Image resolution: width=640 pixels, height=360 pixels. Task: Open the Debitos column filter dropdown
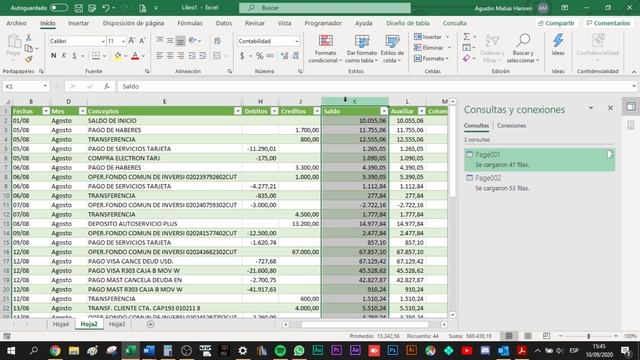click(274, 111)
